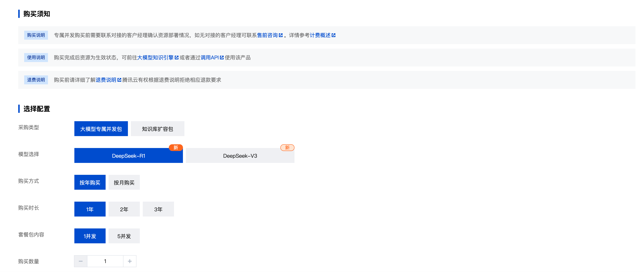
Task: Decrease purchase quantity with minus button
Action: click(x=80, y=261)
